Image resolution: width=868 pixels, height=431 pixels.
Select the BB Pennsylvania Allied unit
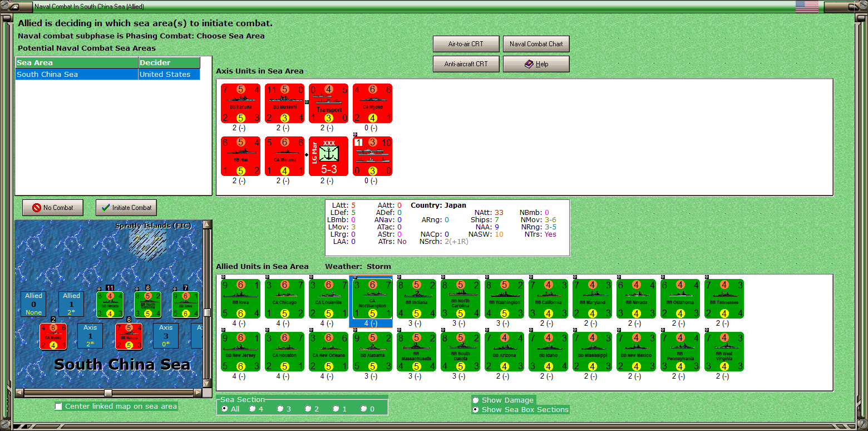click(x=680, y=352)
